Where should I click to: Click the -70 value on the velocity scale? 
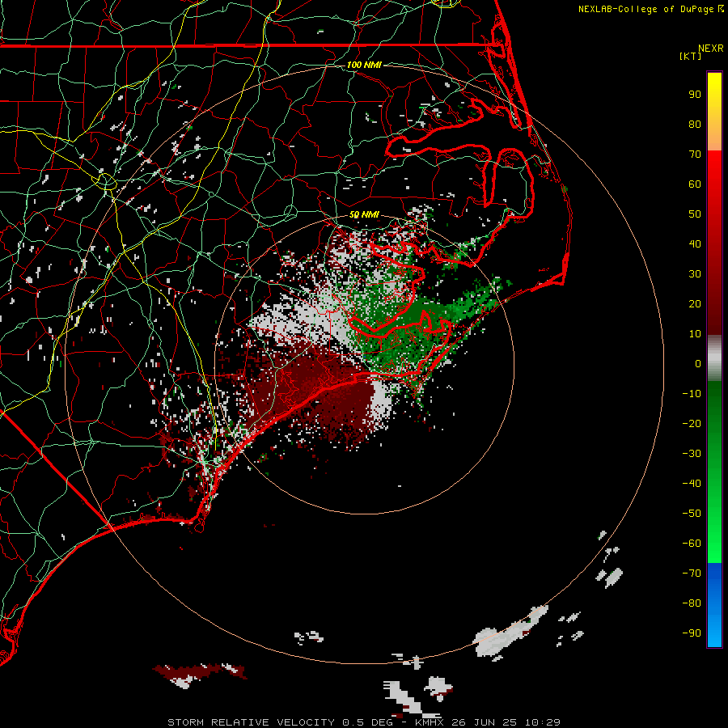point(692,574)
